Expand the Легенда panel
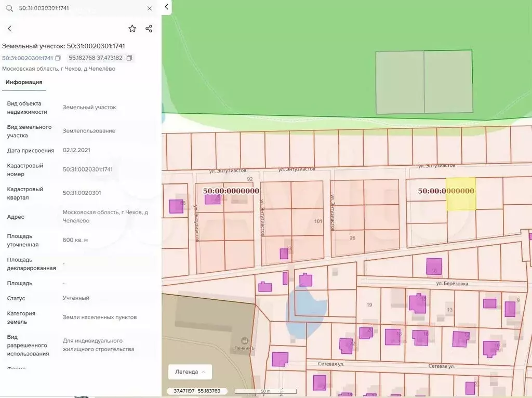This screenshot has height=398, width=532. tap(190, 372)
